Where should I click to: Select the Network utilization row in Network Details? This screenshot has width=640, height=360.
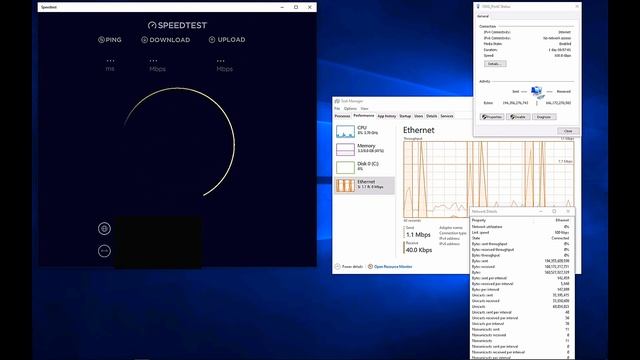tap(520, 227)
